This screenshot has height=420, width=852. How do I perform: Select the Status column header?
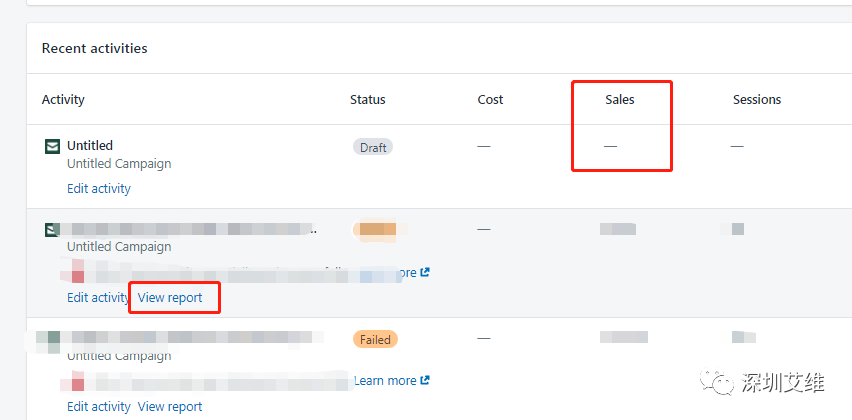point(367,99)
